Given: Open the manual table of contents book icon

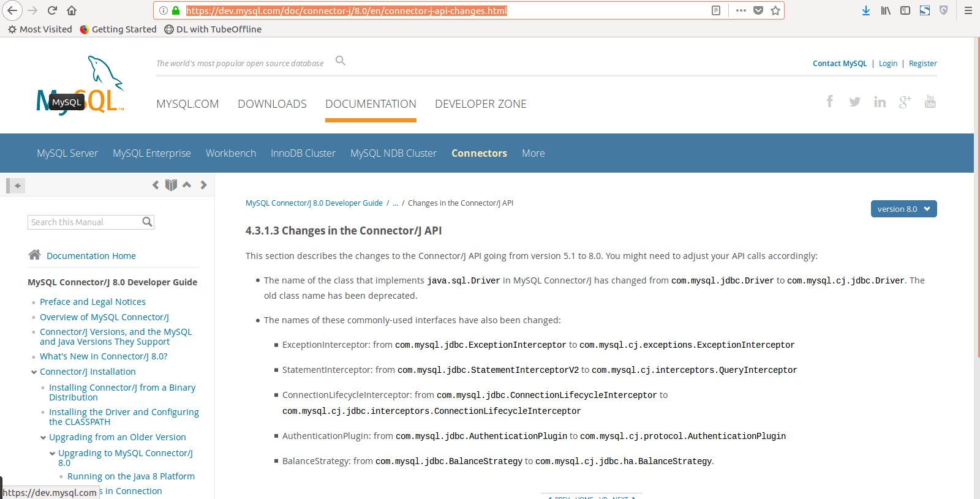Looking at the screenshot, I should [171, 185].
